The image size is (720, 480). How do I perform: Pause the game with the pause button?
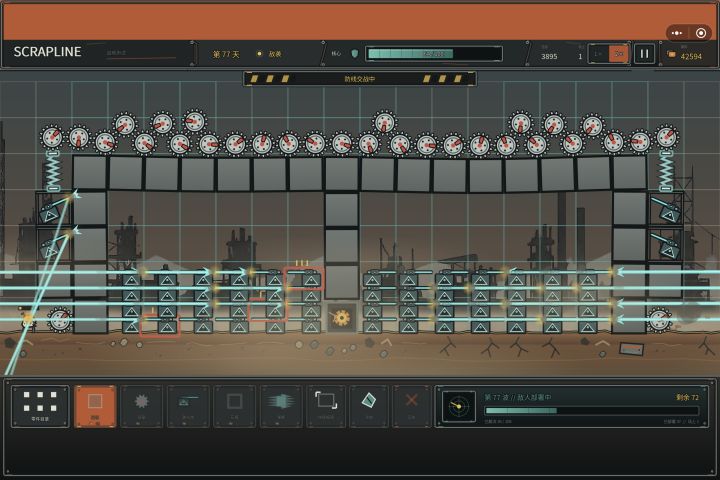tap(644, 54)
